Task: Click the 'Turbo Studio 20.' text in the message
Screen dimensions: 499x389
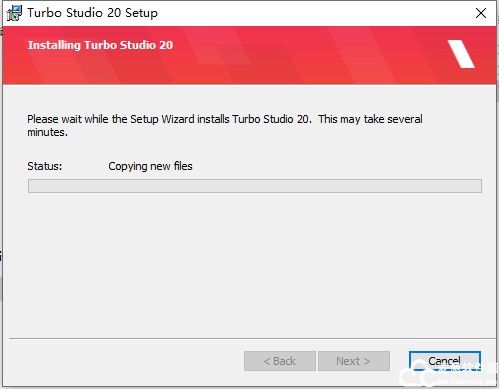Action: (272, 119)
